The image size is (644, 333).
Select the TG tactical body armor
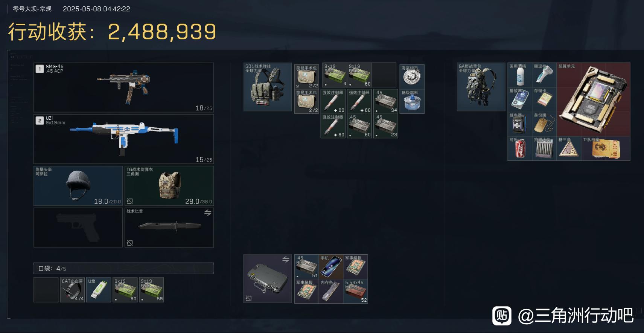[x=169, y=186]
